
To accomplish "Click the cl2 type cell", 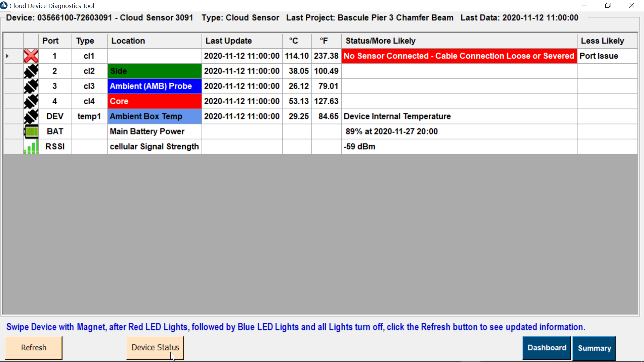I will click(90, 71).
